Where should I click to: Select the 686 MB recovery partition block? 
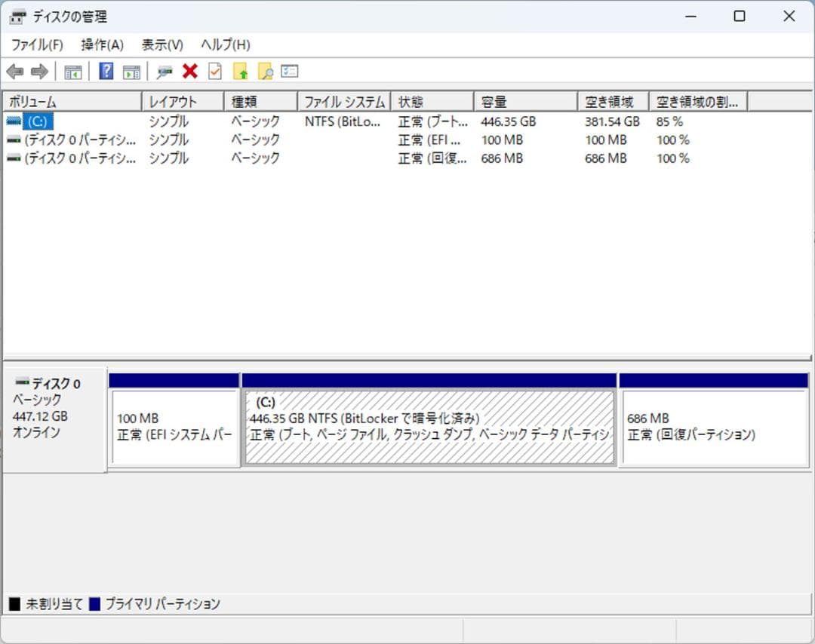point(712,426)
